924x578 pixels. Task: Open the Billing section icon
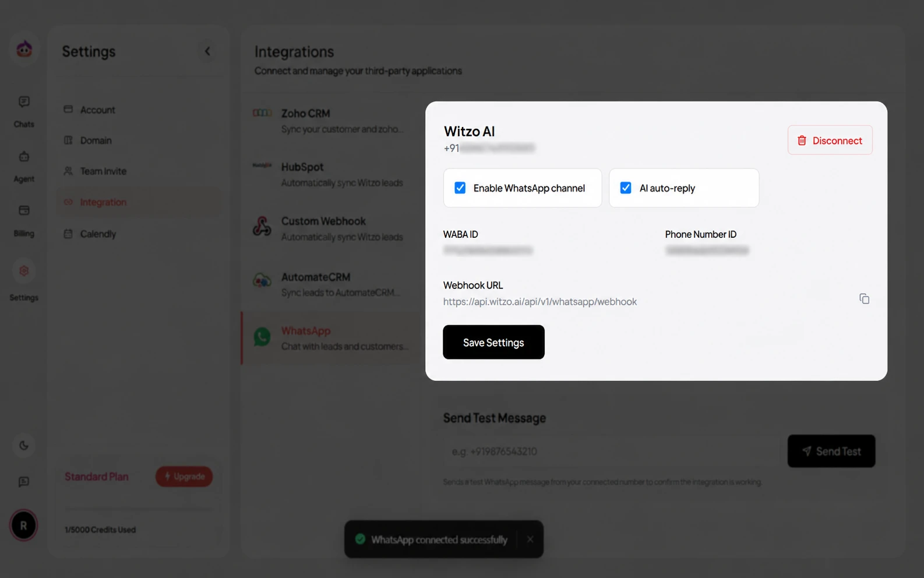click(24, 210)
